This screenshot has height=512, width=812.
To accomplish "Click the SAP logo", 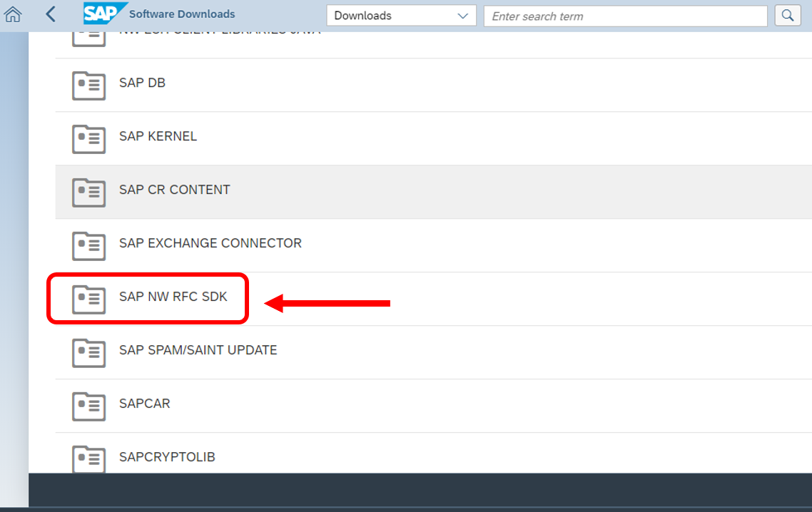I will tap(104, 14).
